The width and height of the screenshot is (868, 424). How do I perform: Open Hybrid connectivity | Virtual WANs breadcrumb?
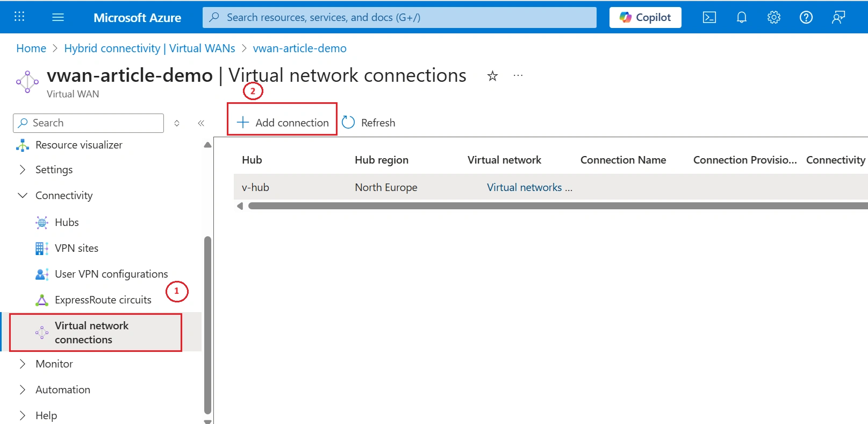pyautogui.click(x=149, y=48)
